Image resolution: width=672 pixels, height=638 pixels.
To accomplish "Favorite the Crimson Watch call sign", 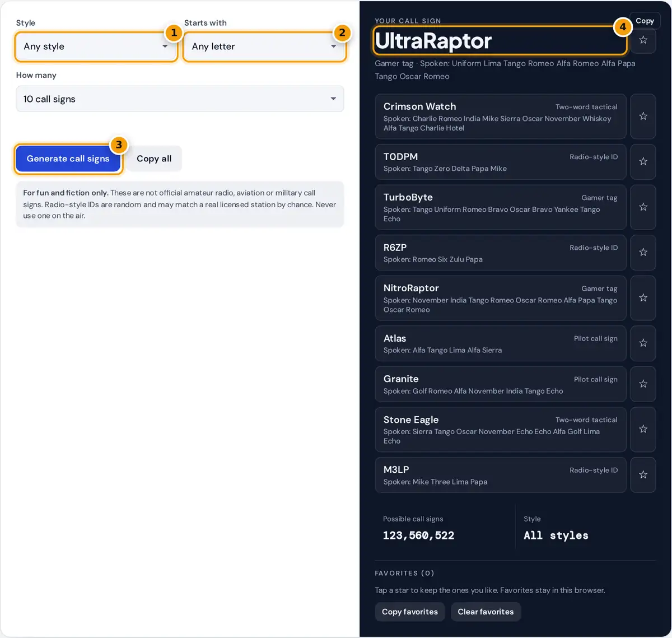I will [x=643, y=117].
